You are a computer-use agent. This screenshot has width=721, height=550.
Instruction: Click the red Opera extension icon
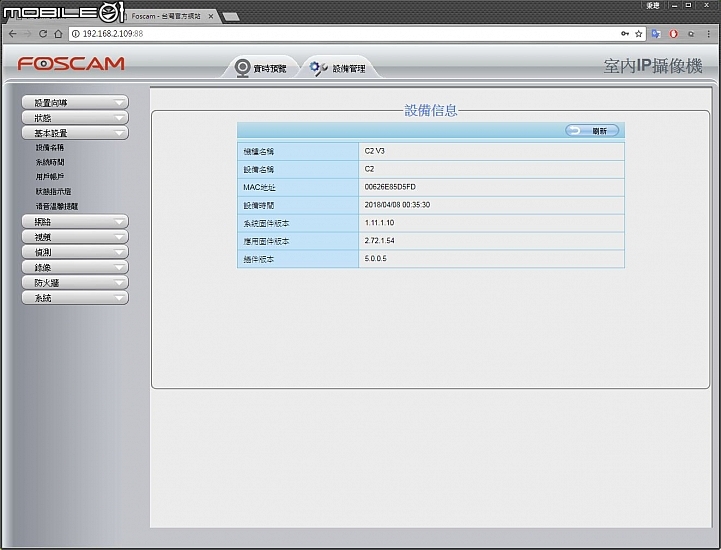coord(674,34)
